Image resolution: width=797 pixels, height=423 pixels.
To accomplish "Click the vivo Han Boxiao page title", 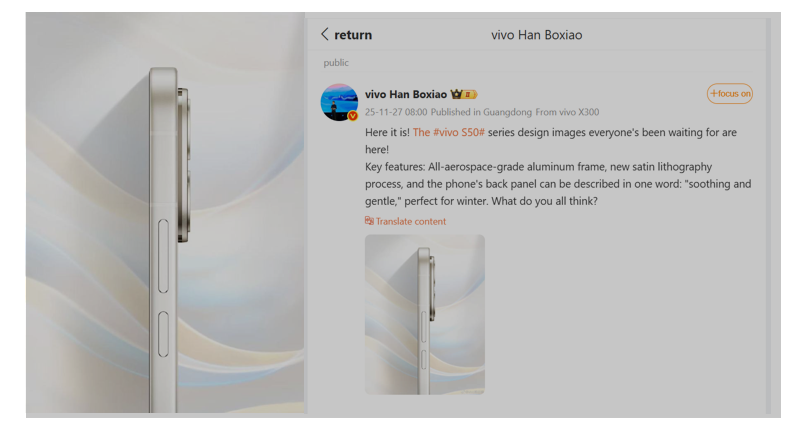I will coord(537,35).
